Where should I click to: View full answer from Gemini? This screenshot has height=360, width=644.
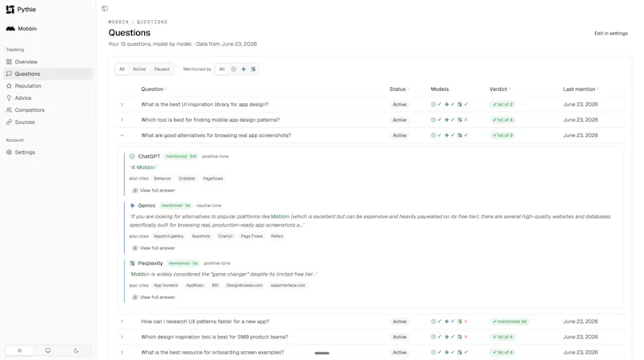coord(154,248)
